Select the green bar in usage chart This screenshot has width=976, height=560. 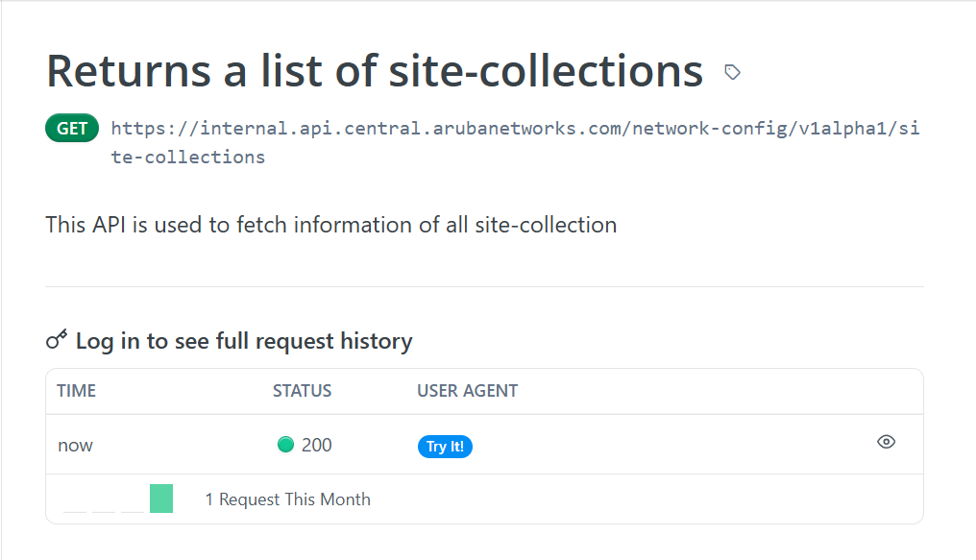pyautogui.click(x=161, y=499)
